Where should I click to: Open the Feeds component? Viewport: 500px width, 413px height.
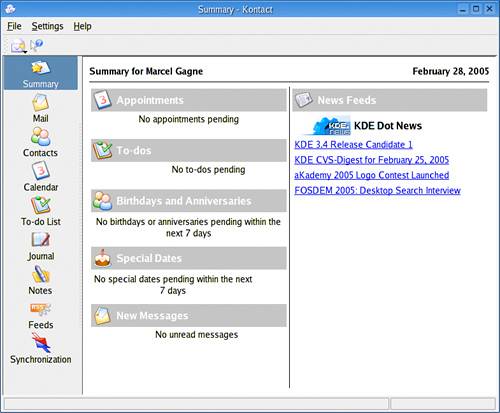click(40, 314)
